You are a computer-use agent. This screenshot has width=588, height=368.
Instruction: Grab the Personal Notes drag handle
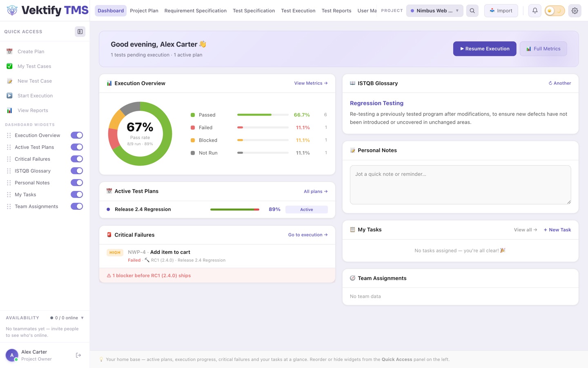tap(9, 183)
